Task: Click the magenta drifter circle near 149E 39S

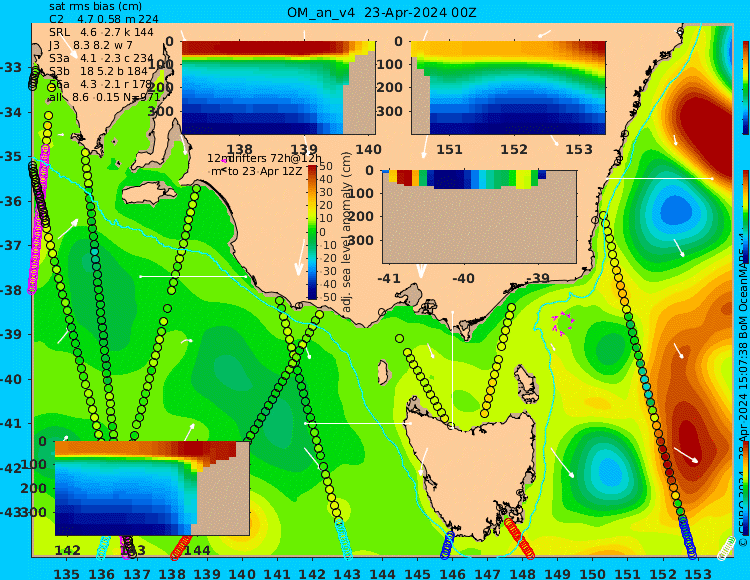Action: click(564, 323)
